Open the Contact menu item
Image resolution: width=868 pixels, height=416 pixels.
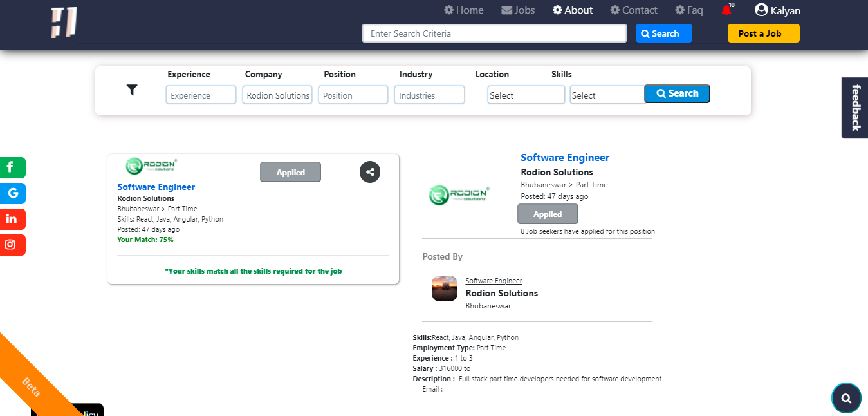click(x=634, y=10)
